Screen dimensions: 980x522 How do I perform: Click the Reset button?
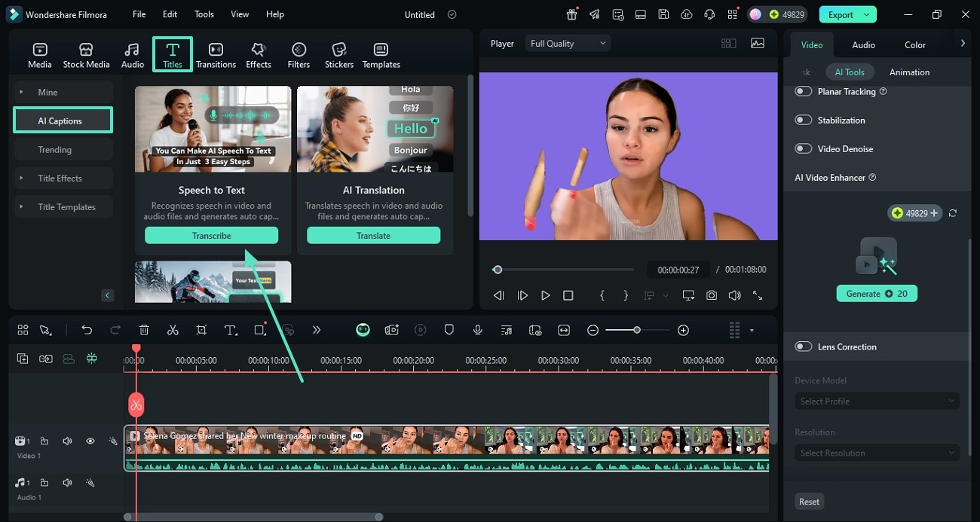click(809, 502)
